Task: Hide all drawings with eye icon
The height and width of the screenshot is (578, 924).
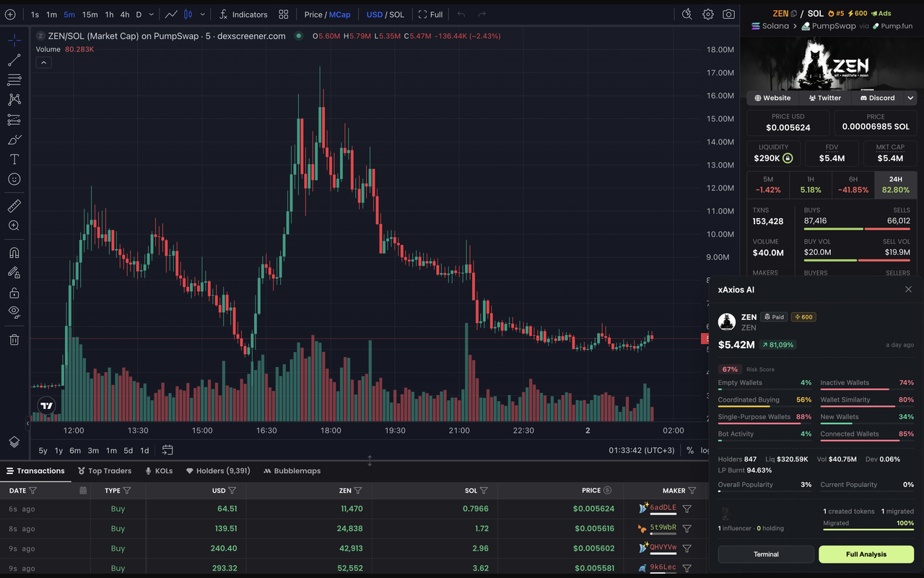Action: coord(14,312)
